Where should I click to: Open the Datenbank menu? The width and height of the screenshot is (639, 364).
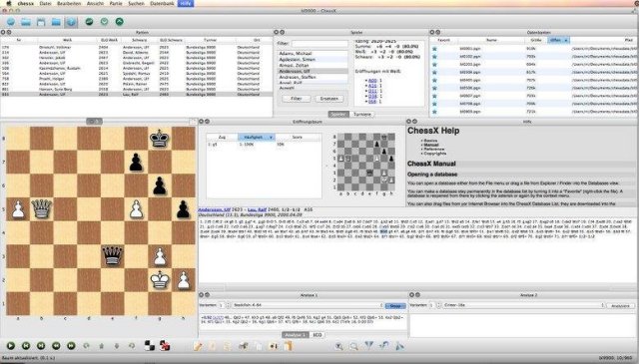click(162, 3)
